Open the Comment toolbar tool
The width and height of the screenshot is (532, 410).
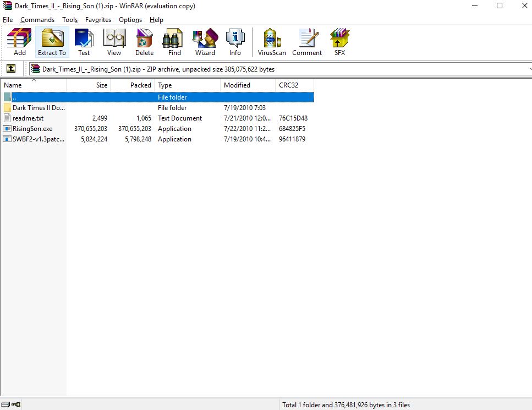(x=307, y=42)
